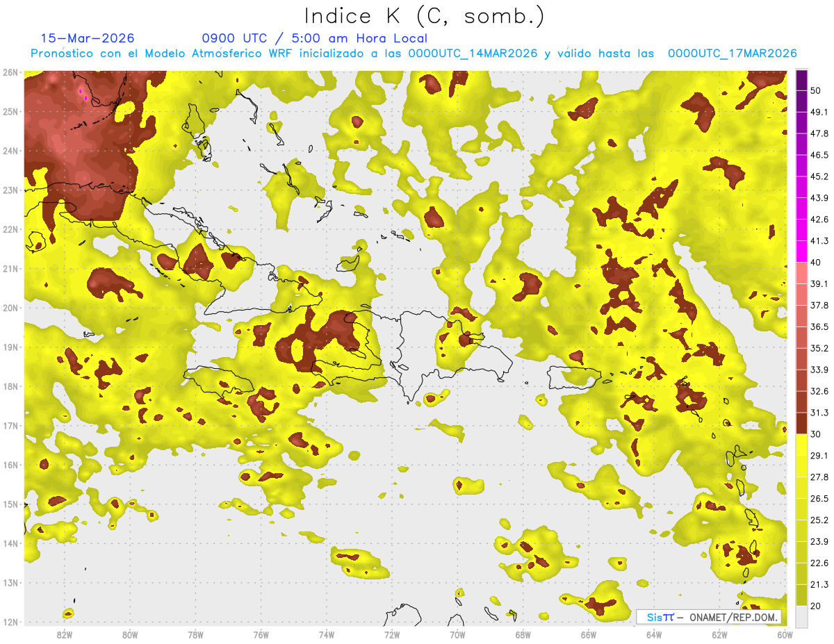Click the longitude label '74W'

coord(327,634)
